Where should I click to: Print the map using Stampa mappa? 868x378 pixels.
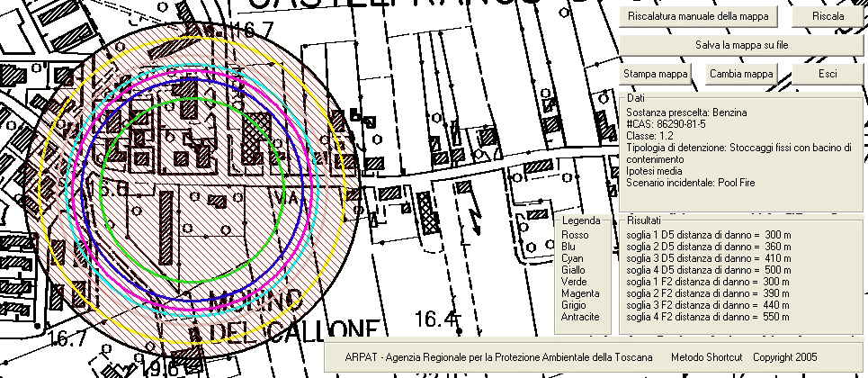(x=655, y=74)
